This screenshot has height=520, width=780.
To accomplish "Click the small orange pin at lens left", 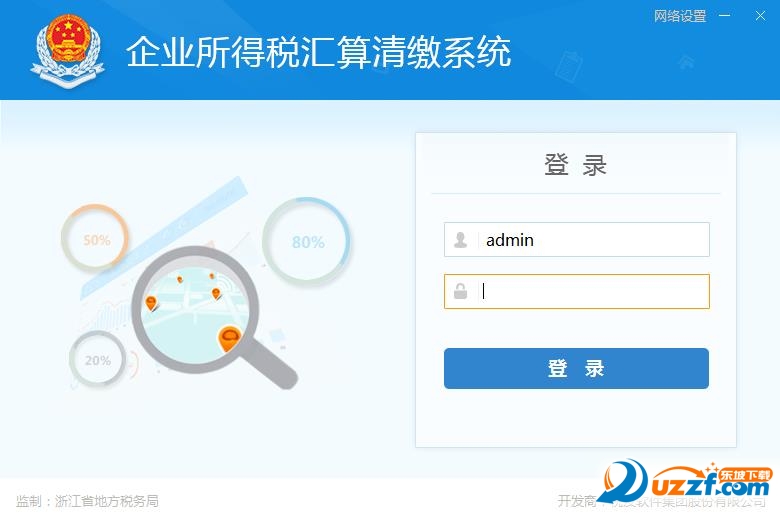I will coord(151,303).
